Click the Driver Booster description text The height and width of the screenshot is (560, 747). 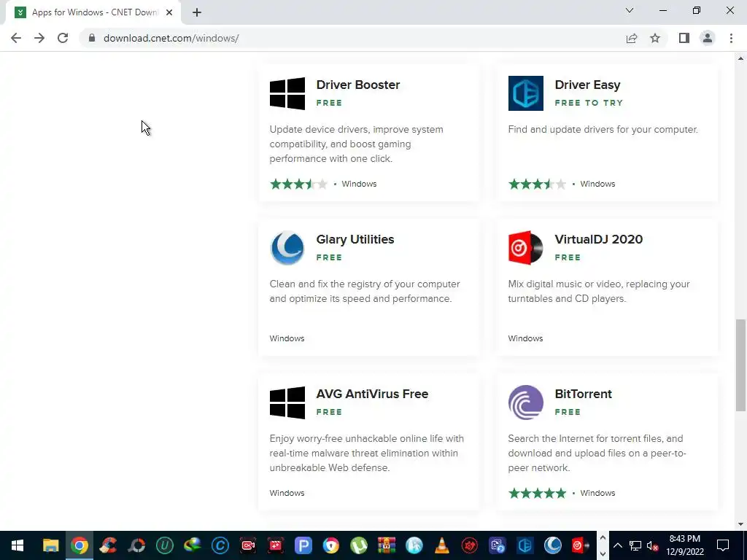pyautogui.click(x=356, y=144)
